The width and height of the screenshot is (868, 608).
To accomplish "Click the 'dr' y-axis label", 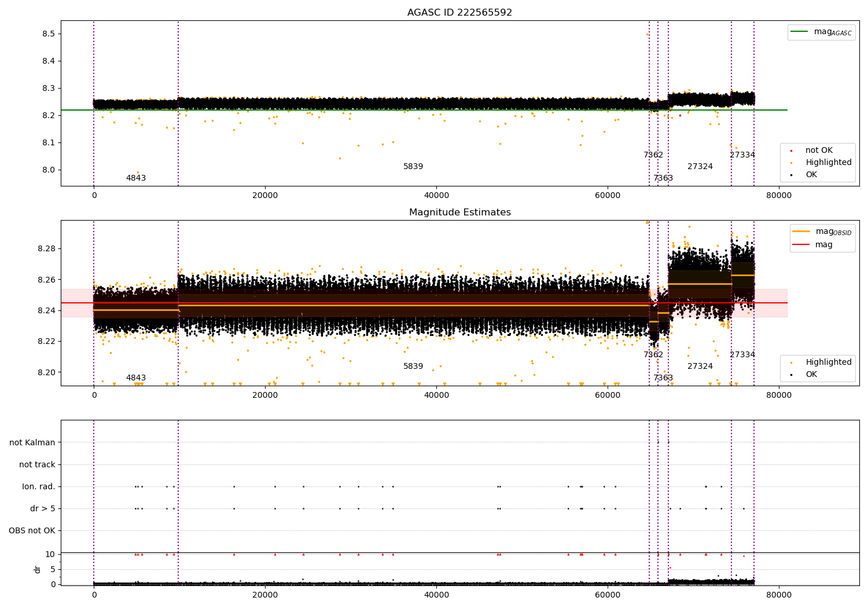I will tap(38, 569).
